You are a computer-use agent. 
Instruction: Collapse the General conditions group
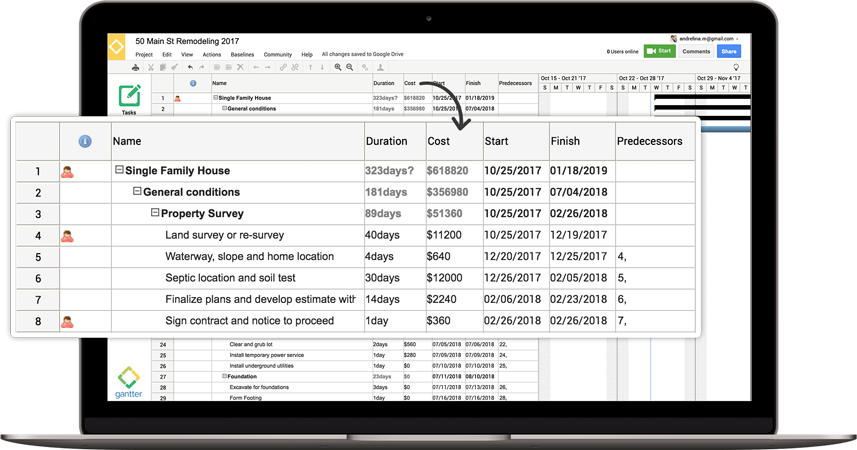click(x=137, y=192)
